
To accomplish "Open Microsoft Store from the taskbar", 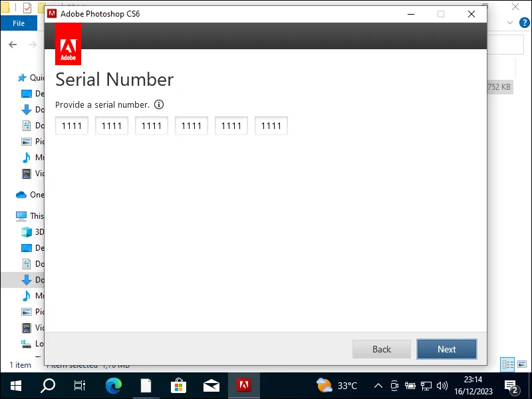I will tap(179, 385).
